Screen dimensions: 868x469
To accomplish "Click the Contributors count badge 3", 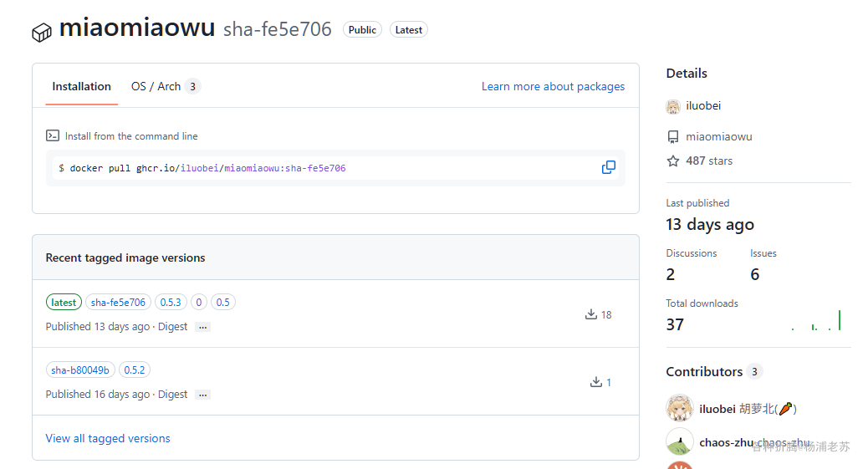I will 754,371.
